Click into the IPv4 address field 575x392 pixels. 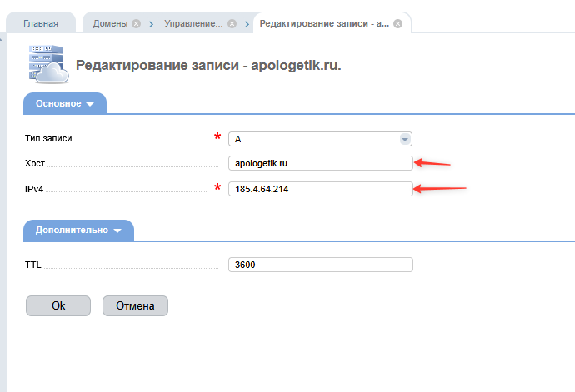click(320, 189)
